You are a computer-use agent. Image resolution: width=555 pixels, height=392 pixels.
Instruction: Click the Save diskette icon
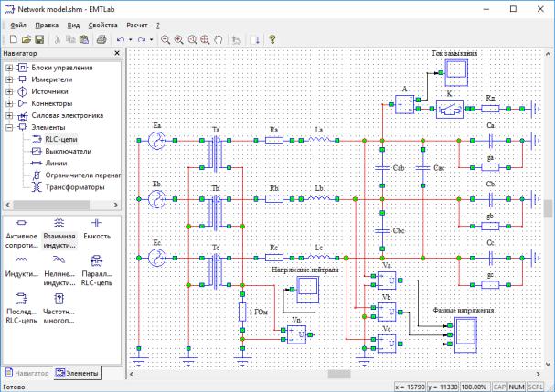click(x=39, y=40)
